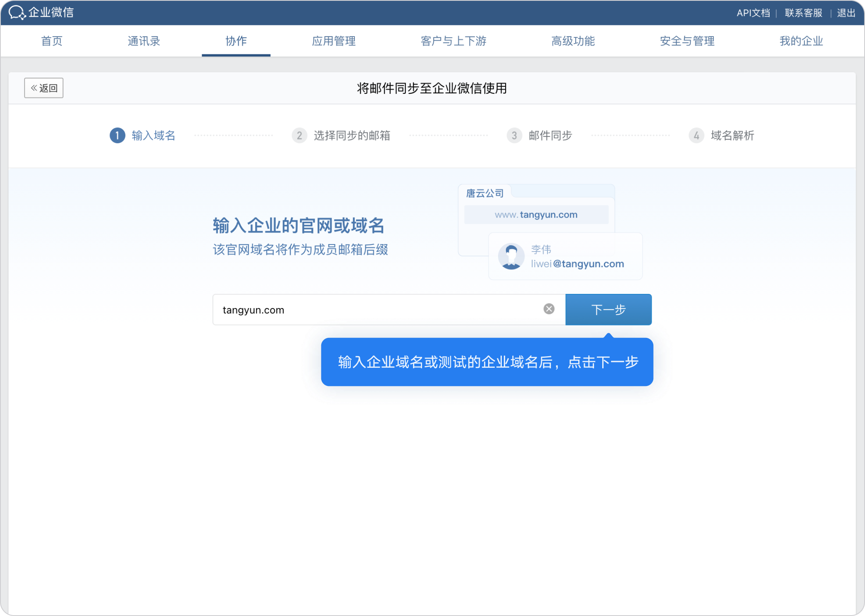Click the 企业微信 logo icon
The width and height of the screenshot is (865, 616).
(x=17, y=12)
